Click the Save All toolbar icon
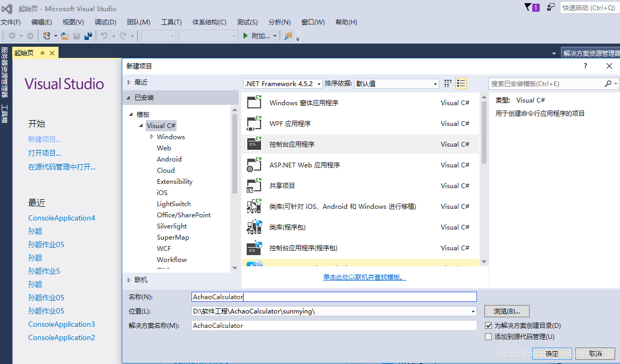Screen dimensions: 620x364 pyautogui.click(x=88, y=36)
